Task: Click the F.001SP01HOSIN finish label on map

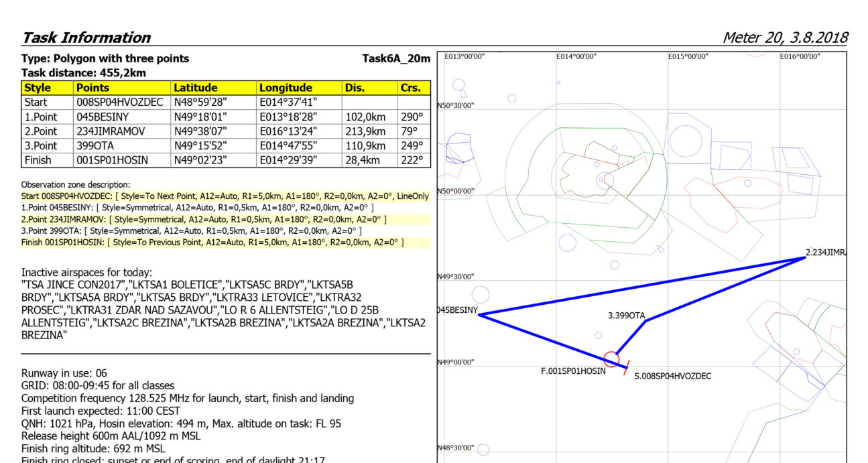Action: coord(573,371)
